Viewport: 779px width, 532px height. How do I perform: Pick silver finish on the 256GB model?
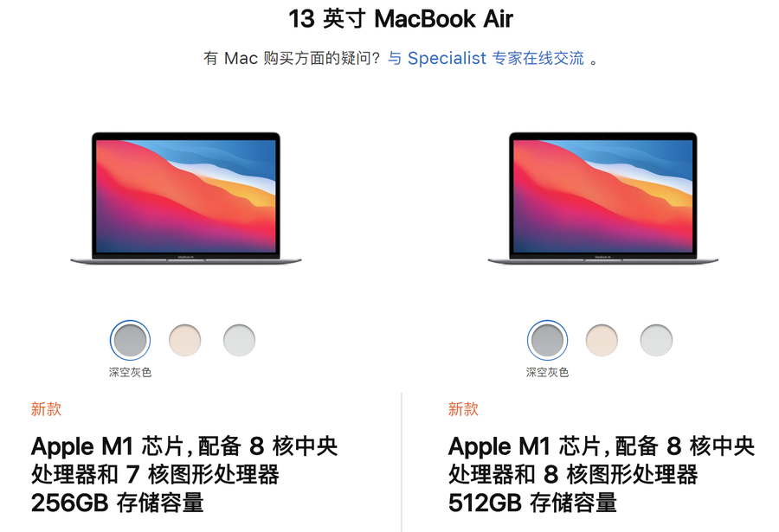click(x=239, y=340)
